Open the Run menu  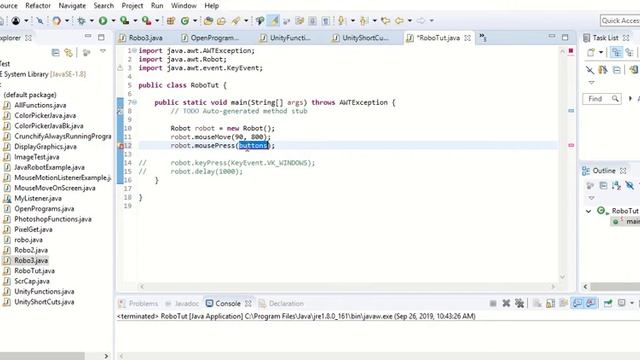[157, 6]
